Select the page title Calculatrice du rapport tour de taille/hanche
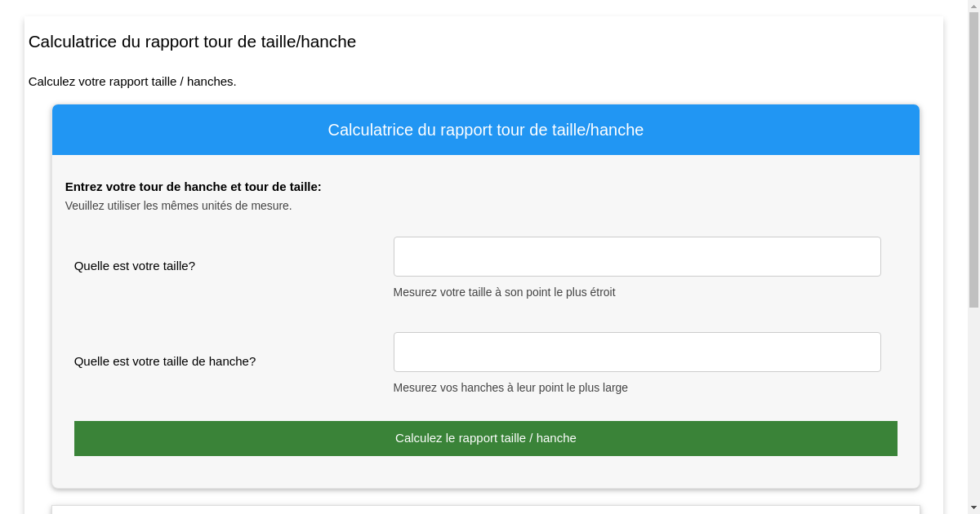Image resolution: width=980 pixels, height=514 pixels. 192,42
